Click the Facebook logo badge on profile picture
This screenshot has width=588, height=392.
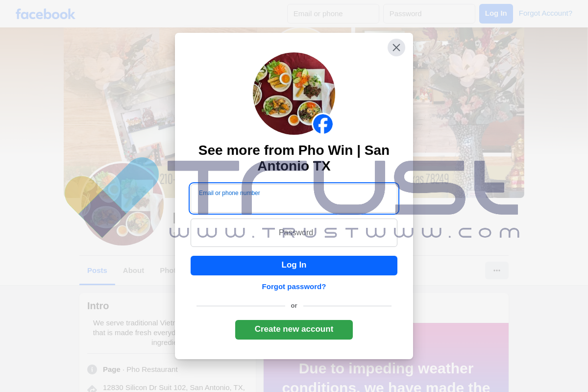coord(323,124)
